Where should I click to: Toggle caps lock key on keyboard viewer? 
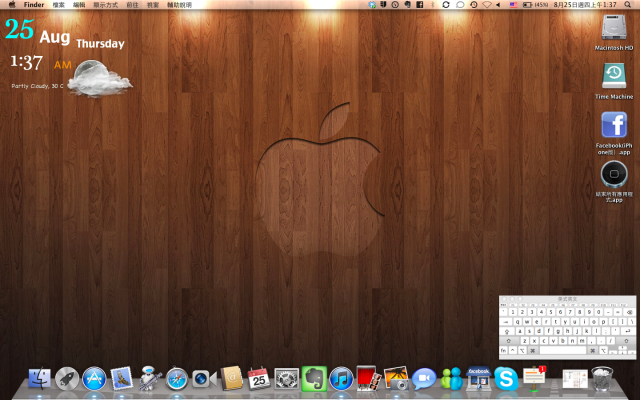[507, 331]
